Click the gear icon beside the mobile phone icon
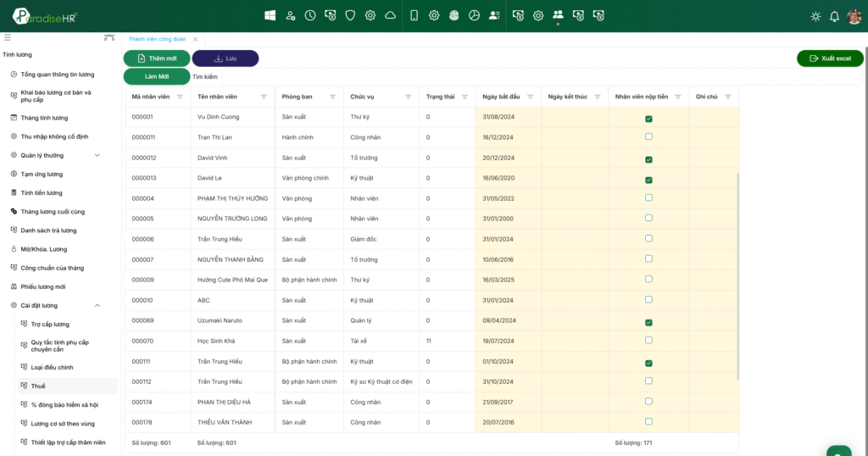Screen dimensions: 868x456 (434, 15)
